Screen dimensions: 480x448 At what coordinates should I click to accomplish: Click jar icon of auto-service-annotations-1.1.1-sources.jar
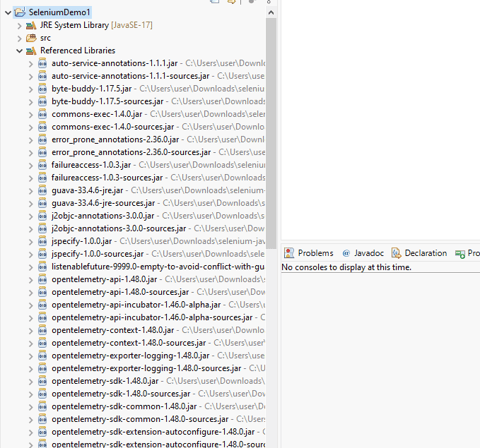tap(42, 76)
